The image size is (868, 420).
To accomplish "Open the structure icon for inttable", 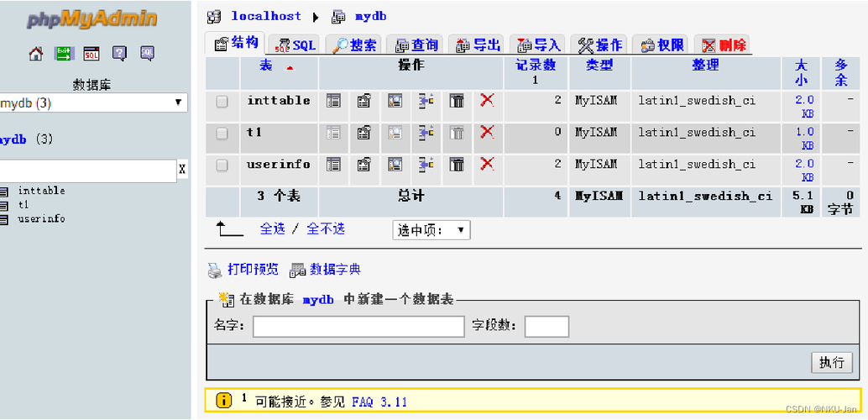I will 363,101.
